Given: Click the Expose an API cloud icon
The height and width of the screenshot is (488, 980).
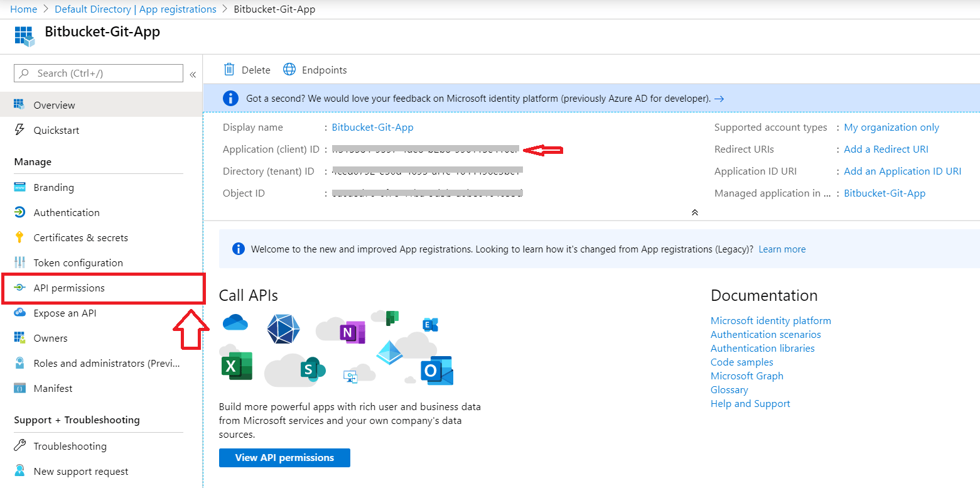Looking at the screenshot, I should [19, 313].
